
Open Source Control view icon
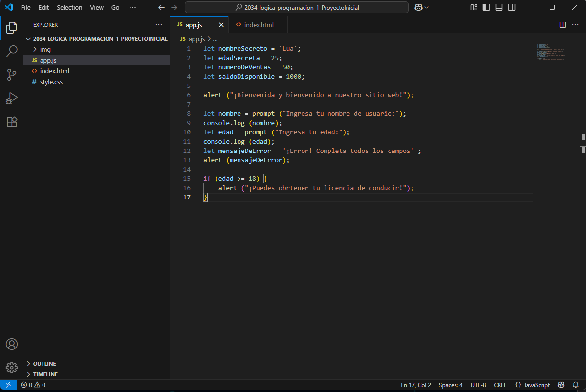click(x=12, y=75)
